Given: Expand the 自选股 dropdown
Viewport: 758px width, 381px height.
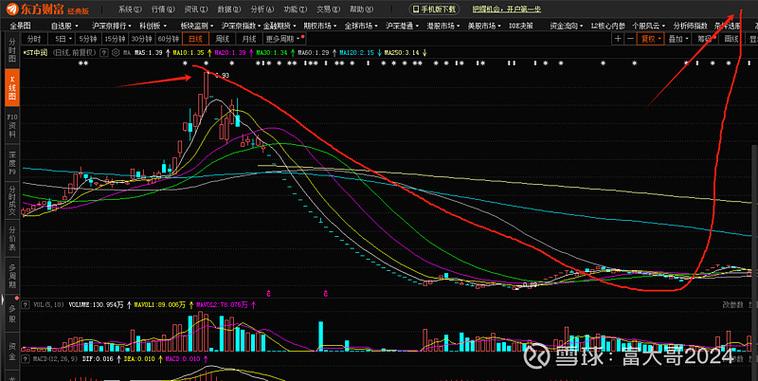Looking at the screenshot, I should [64, 26].
